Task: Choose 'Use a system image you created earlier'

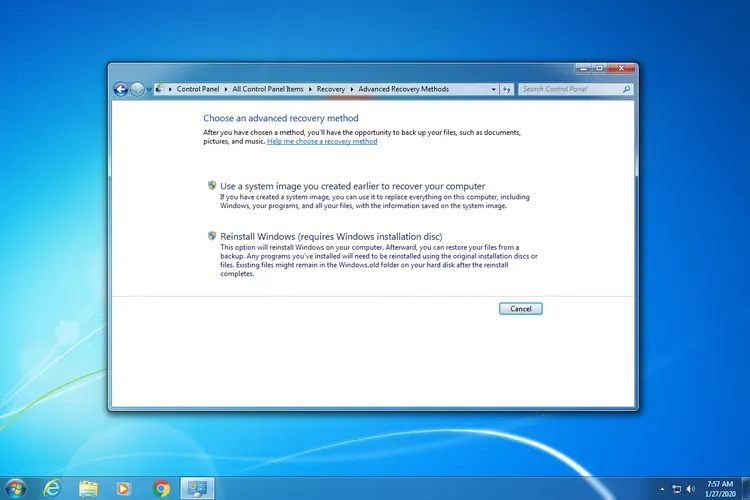Action: pos(352,186)
